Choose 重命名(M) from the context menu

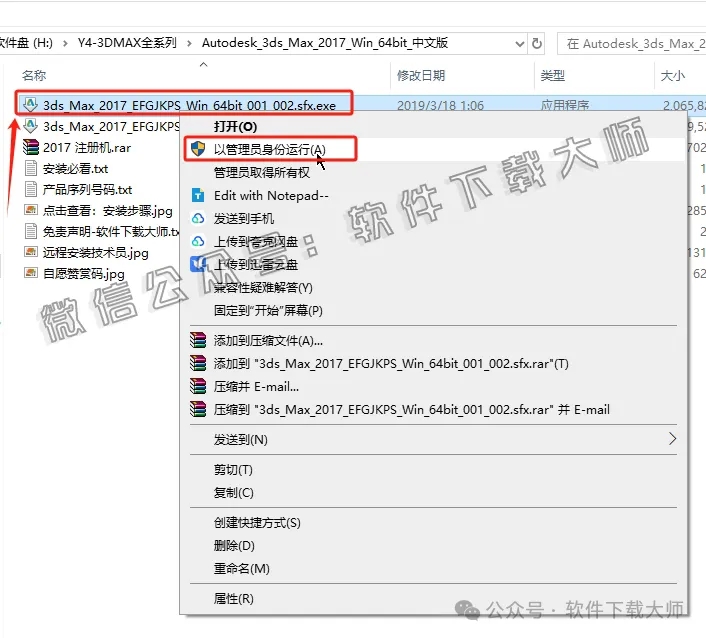click(x=241, y=569)
